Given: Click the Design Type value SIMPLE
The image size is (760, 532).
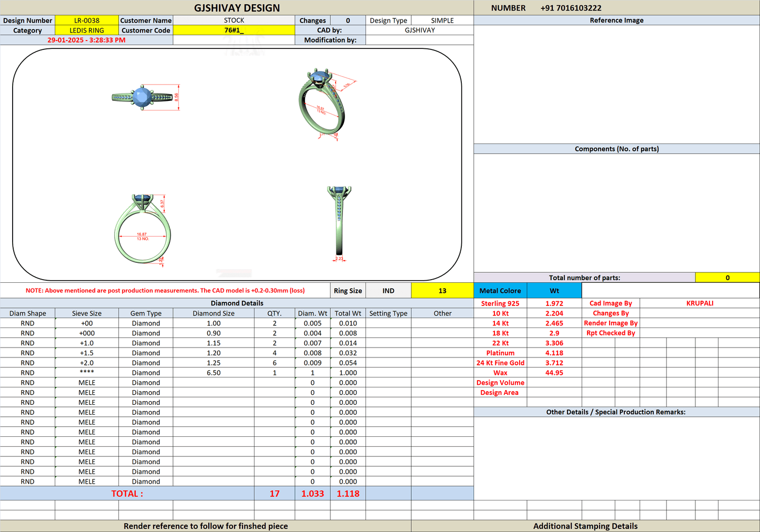Looking at the screenshot, I should [x=442, y=21].
